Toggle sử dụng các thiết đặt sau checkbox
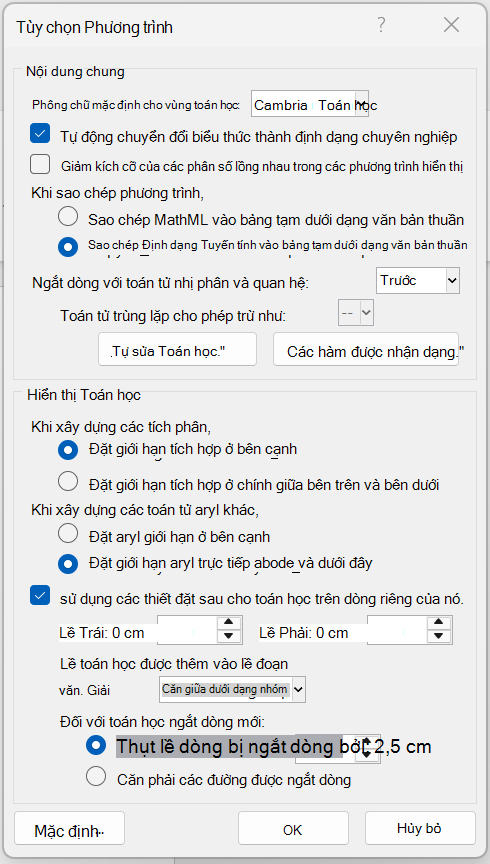 click(40, 596)
